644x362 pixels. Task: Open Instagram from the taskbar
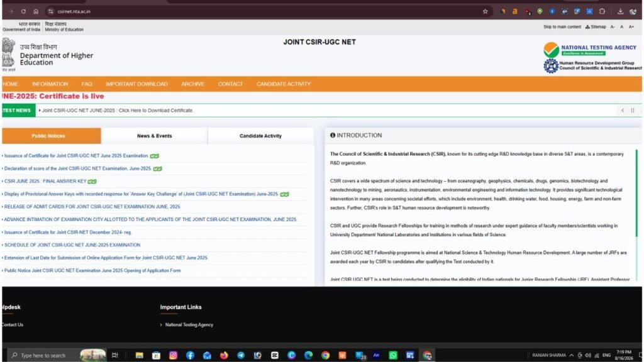[x=174, y=356]
